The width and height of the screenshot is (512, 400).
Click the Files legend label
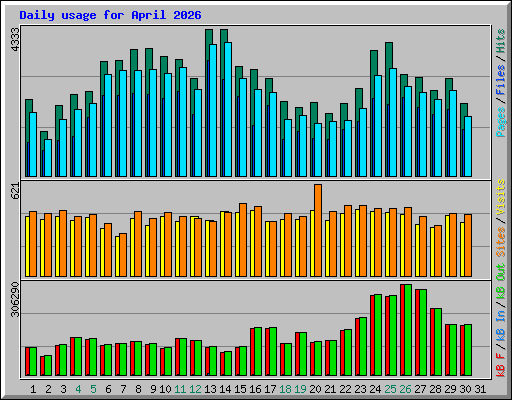point(501,80)
